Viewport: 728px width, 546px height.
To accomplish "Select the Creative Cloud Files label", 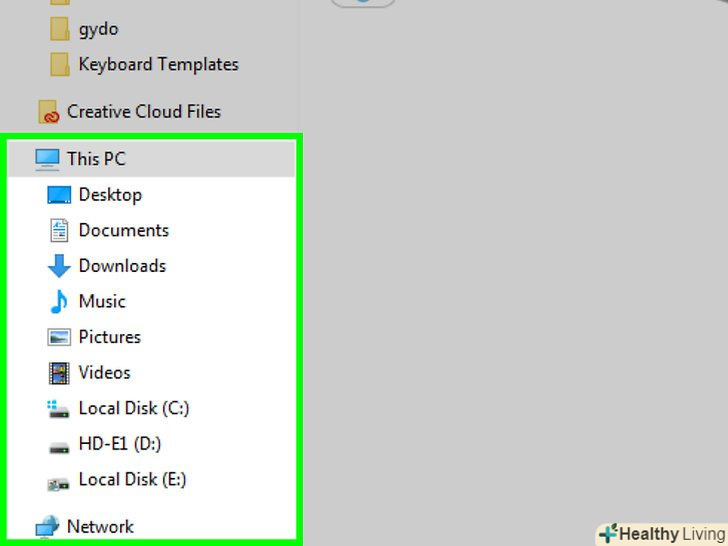I will click(x=143, y=112).
